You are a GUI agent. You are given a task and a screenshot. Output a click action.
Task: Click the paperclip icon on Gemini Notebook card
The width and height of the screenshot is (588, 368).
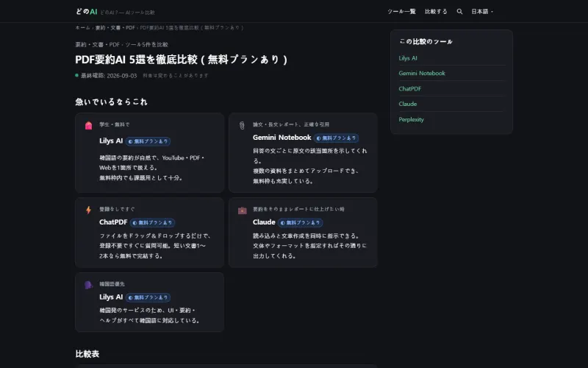[242, 125]
